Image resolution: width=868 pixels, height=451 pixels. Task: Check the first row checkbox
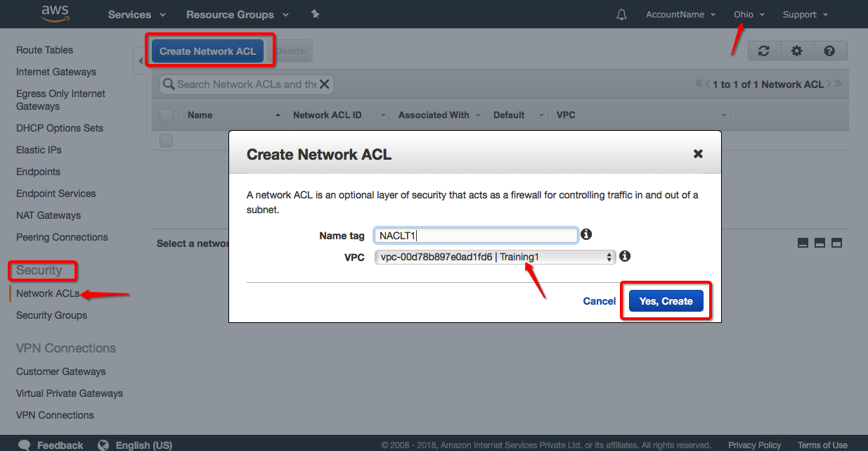click(x=166, y=140)
